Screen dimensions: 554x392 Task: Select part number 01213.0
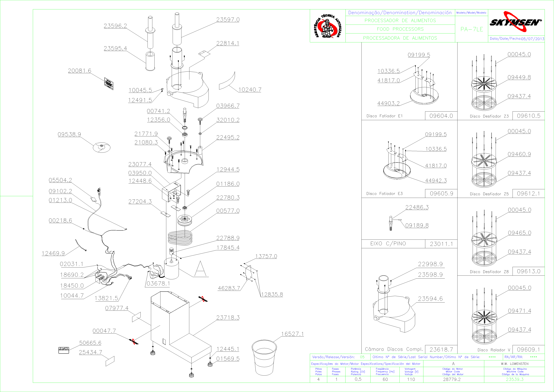click(60, 200)
